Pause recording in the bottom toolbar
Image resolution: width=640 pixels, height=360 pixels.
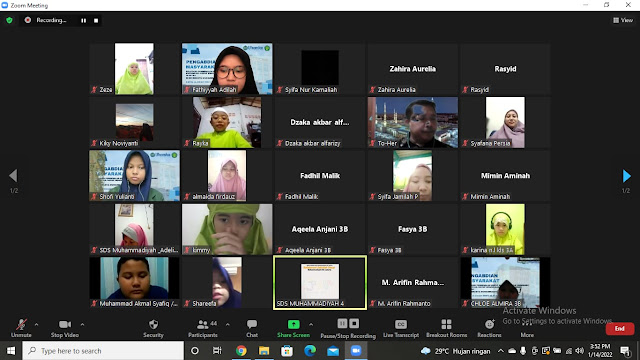point(342,324)
